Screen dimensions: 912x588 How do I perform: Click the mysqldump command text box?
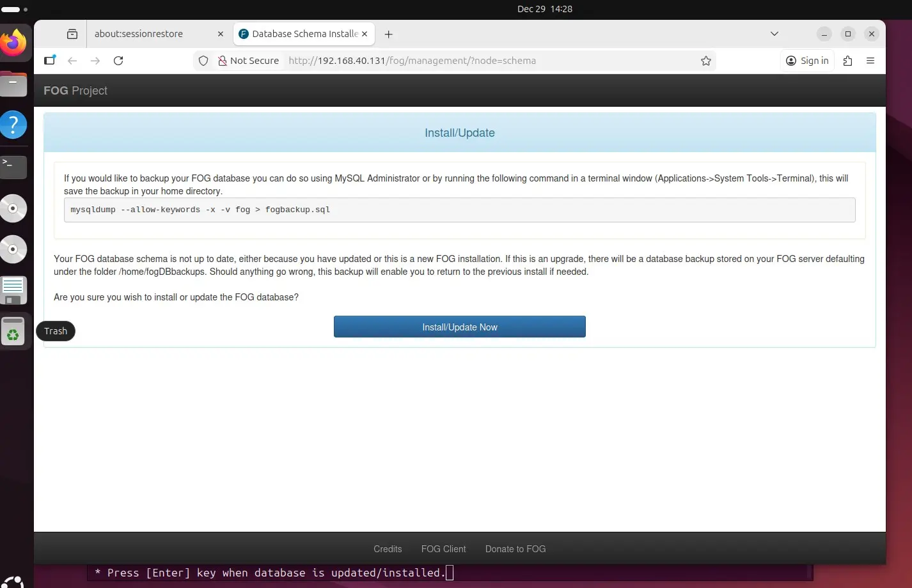tap(459, 210)
